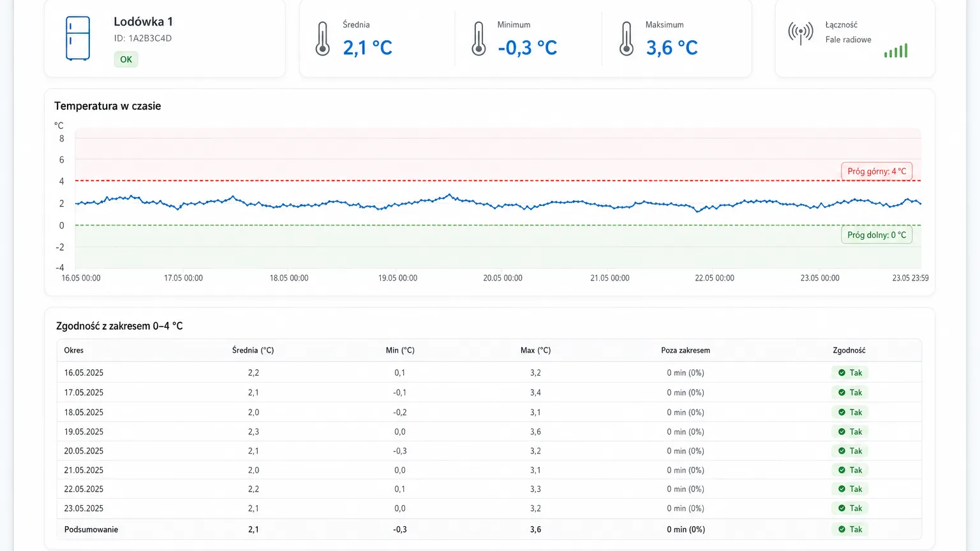Click the min -0,2 for 18.05.2025

point(400,412)
